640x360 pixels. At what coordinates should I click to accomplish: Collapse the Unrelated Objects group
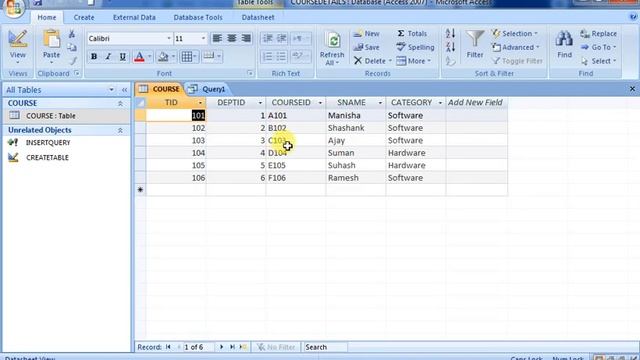click(x=120, y=131)
